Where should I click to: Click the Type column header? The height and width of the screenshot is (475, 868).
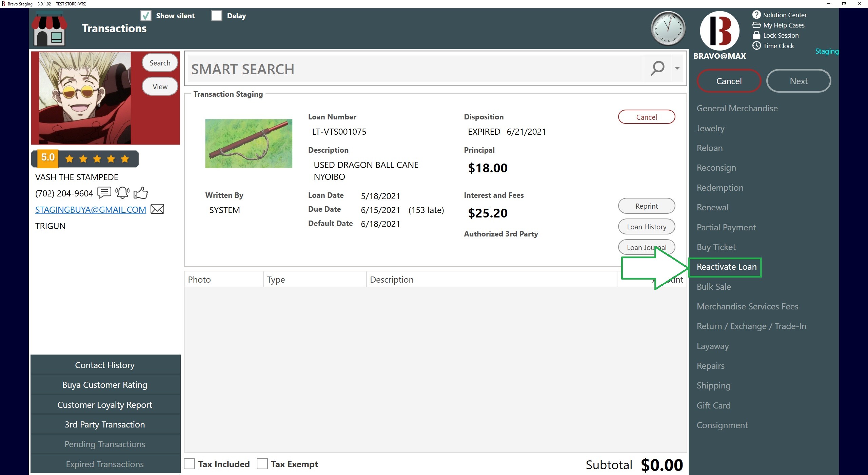[315, 280]
